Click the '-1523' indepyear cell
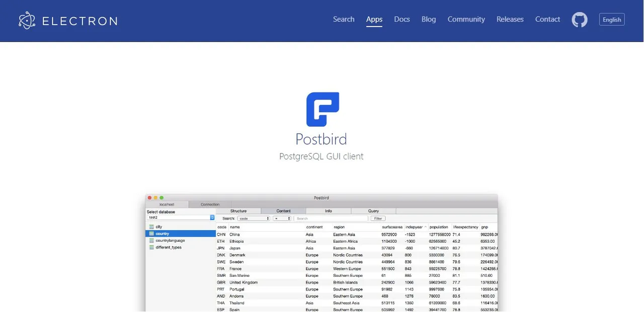This screenshot has width=644, height=312. tap(410, 235)
